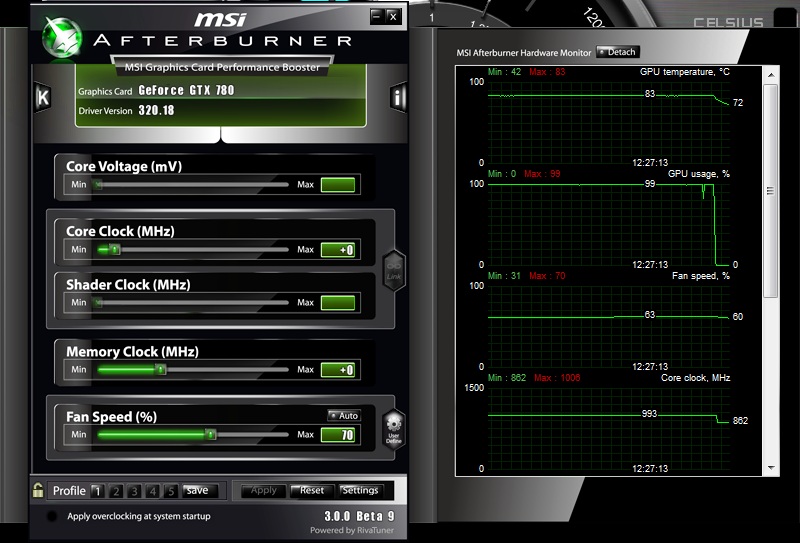Click the Core Clock slider handle

coord(115,250)
